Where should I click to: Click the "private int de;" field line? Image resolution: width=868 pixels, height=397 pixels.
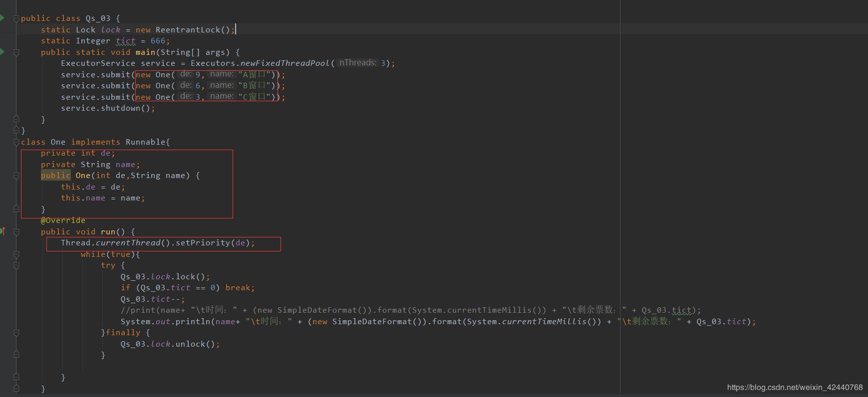[78, 153]
